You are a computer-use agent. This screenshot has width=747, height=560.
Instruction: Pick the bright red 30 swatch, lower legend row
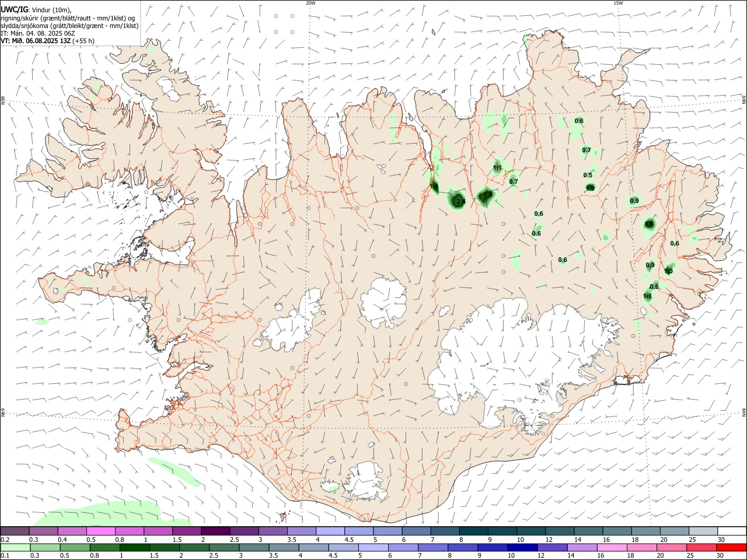coord(732,548)
